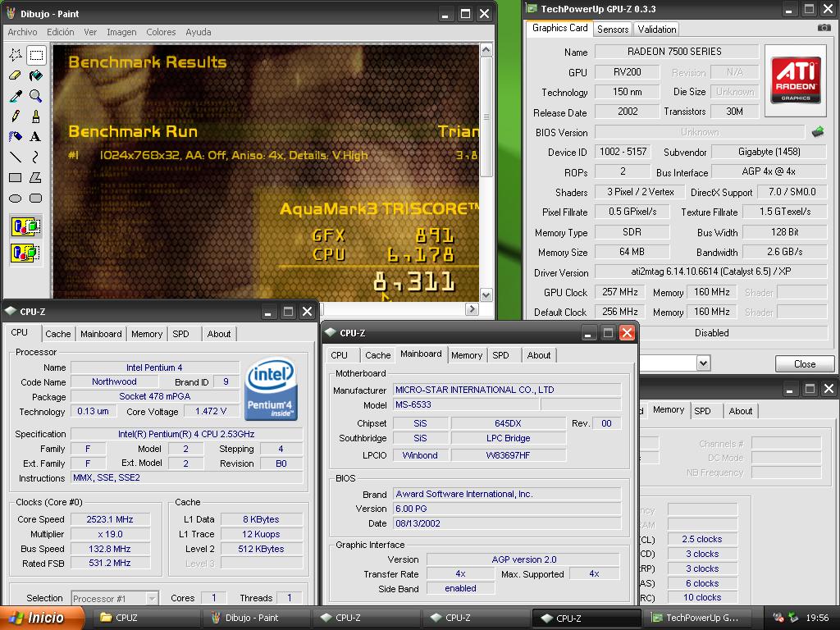
Task: Click the motherboard Model value MS-6533
Action: (467, 404)
